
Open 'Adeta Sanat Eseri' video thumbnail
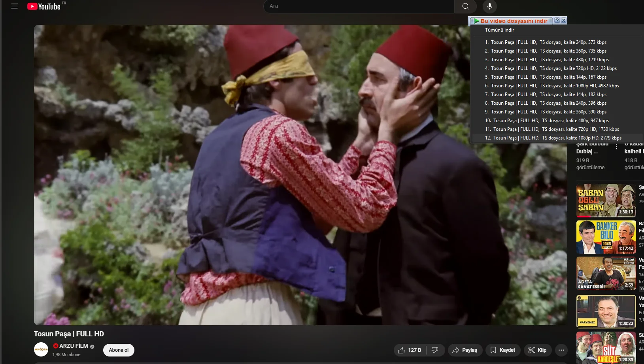606,273
